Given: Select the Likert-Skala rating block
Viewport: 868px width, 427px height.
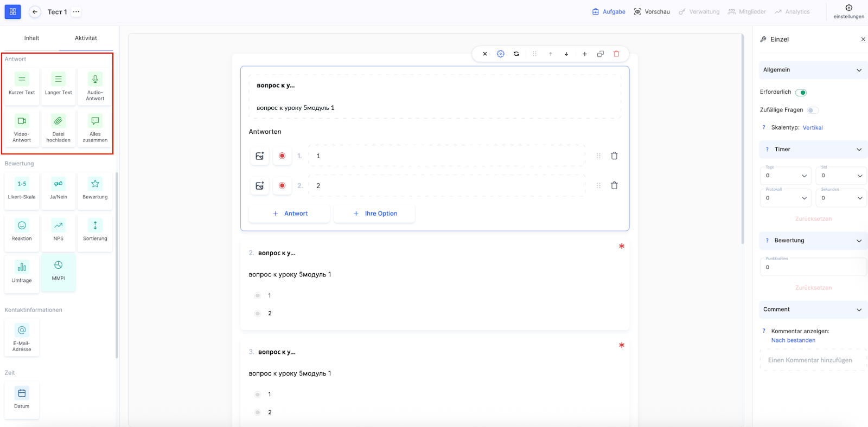Looking at the screenshot, I should pyautogui.click(x=22, y=190).
